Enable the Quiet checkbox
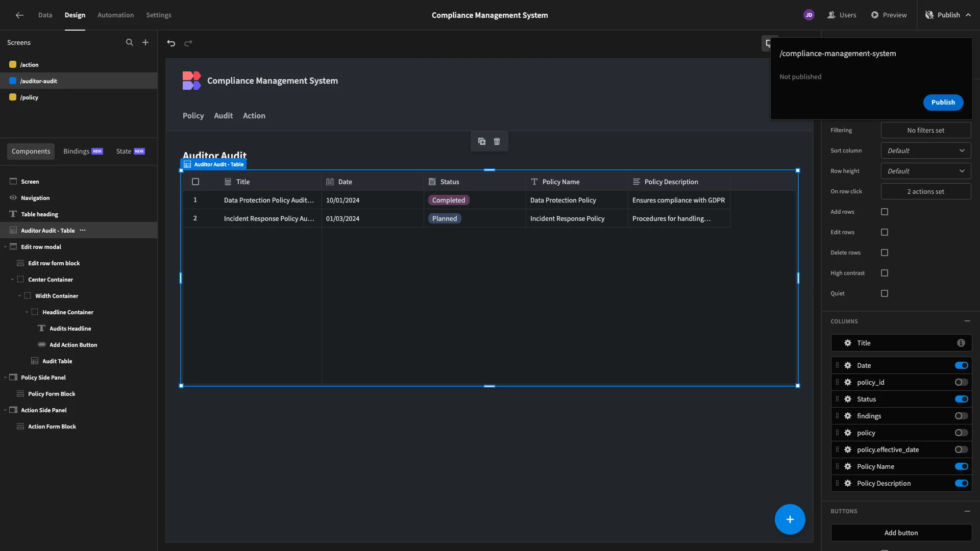Screen dimensions: 980x551 coord(885,293)
